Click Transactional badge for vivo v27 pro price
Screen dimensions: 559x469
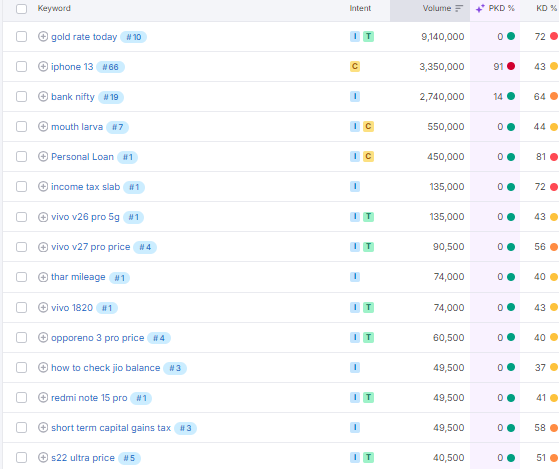pos(368,247)
